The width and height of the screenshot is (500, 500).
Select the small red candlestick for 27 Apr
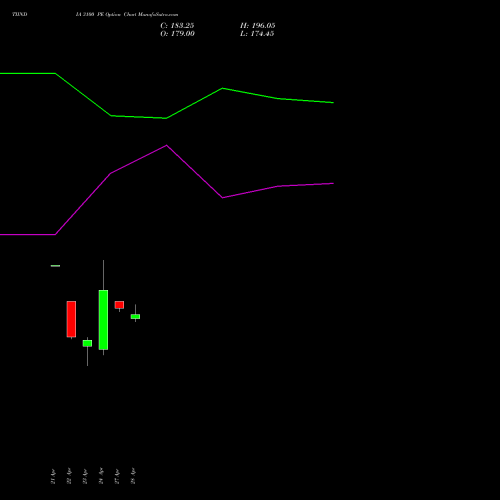click(x=119, y=305)
